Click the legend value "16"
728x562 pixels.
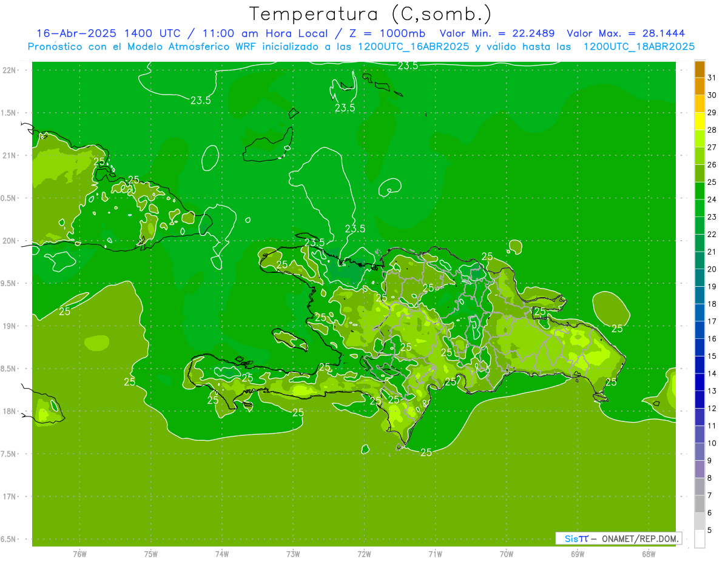(x=712, y=339)
